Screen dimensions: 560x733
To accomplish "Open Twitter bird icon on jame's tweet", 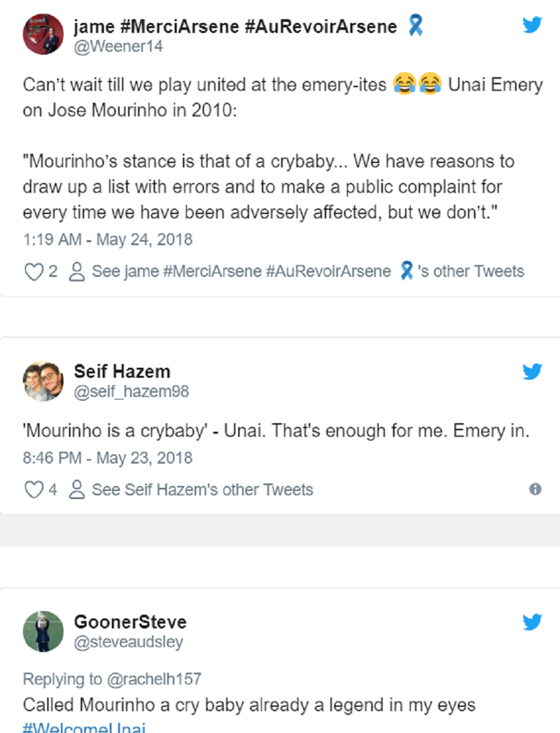I will pos(532,24).
